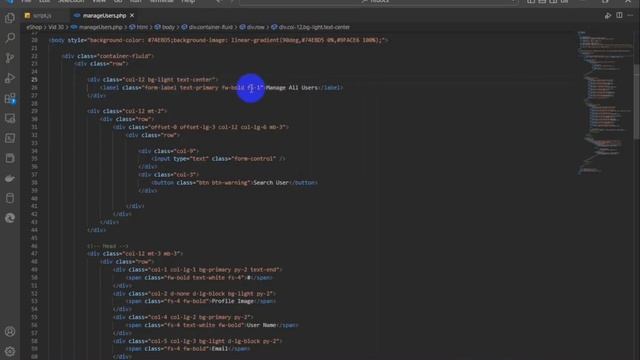The height and width of the screenshot is (360, 640).
Task: Click the eShop breadcrumb
Action: click(34, 27)
